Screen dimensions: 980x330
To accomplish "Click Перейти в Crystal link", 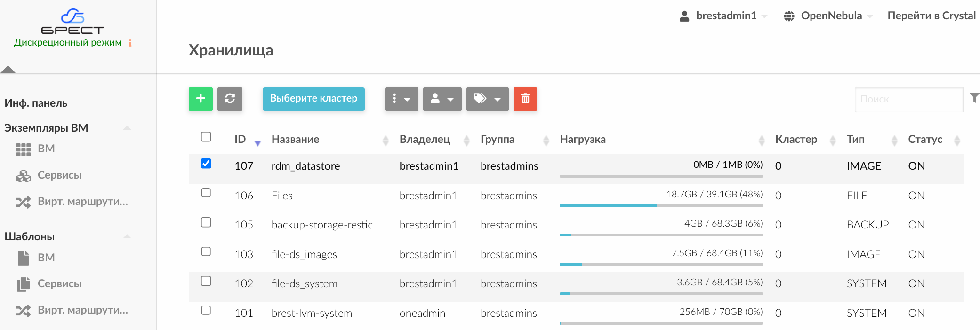I will pos(931,16).
